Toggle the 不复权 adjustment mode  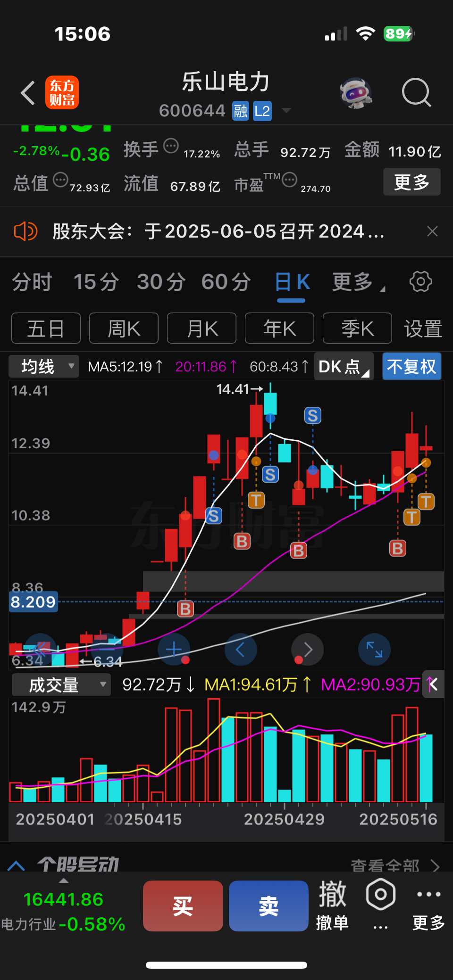pyautogui.click(x=411, y=366)
